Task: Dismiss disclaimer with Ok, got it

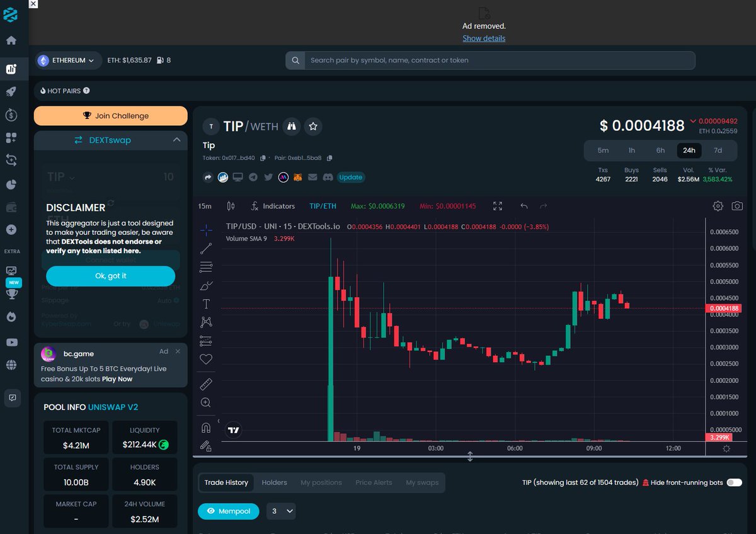Action: pyautogui.click(x=111, y=276)
